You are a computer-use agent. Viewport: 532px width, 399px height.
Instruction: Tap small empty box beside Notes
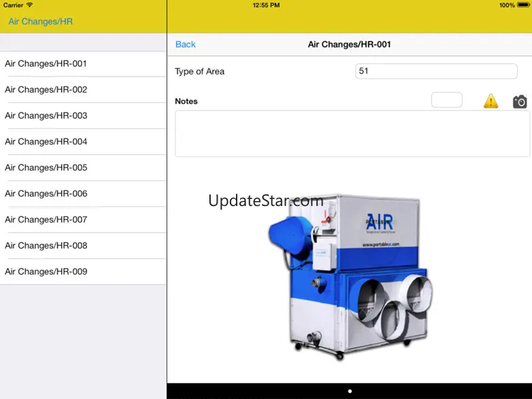[x=447, y=100]
